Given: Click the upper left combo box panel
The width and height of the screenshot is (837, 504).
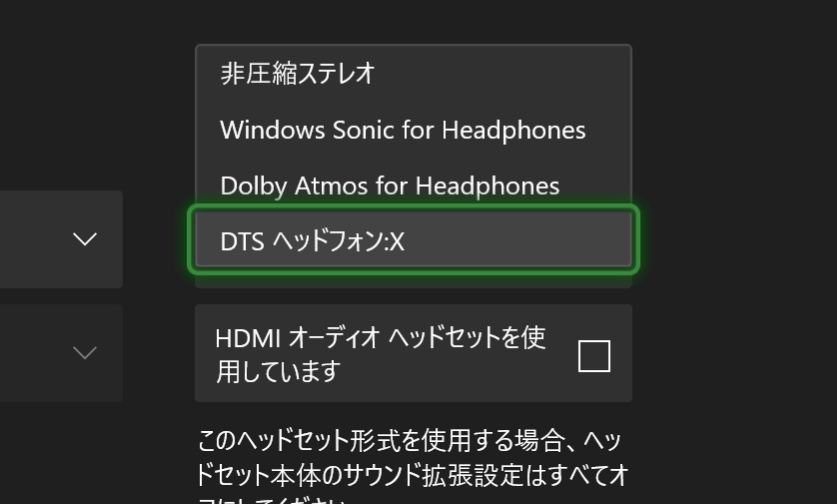Looking at the screenshot, I should click(61, 239).
